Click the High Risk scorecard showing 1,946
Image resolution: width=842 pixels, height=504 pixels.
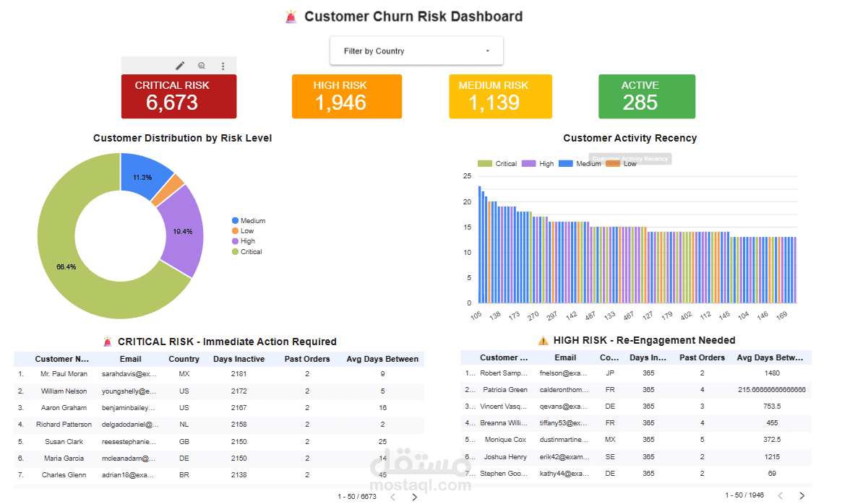pos(346,96)
